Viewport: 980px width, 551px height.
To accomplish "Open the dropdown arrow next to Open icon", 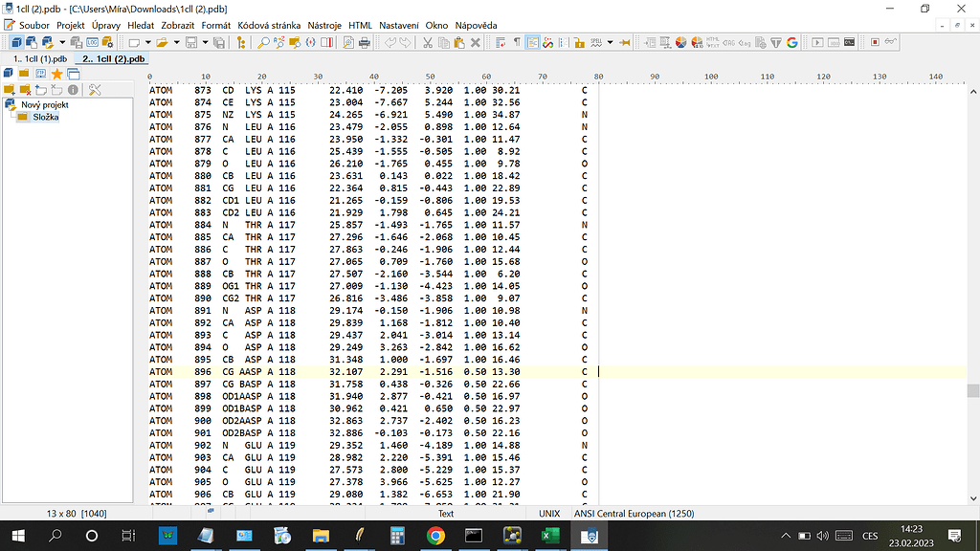I will click(x=177, y=43).
